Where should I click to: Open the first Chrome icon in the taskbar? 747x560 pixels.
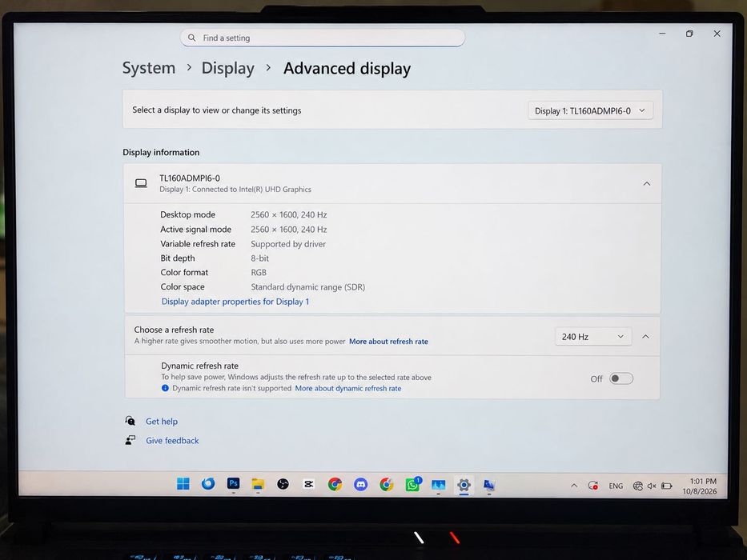[x=335, y=485]
